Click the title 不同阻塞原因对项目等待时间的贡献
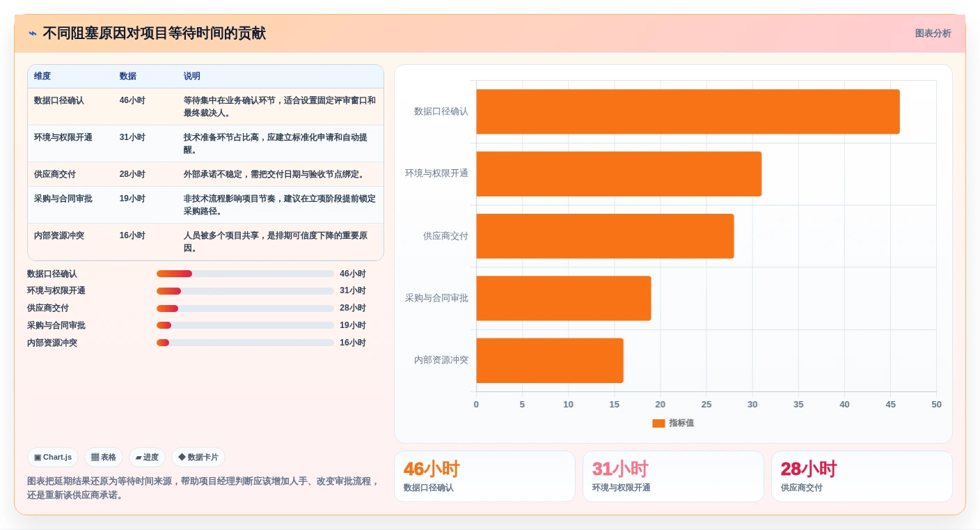Image resolution: width=980 pixels, height=530 pixels. click(155, 33)
